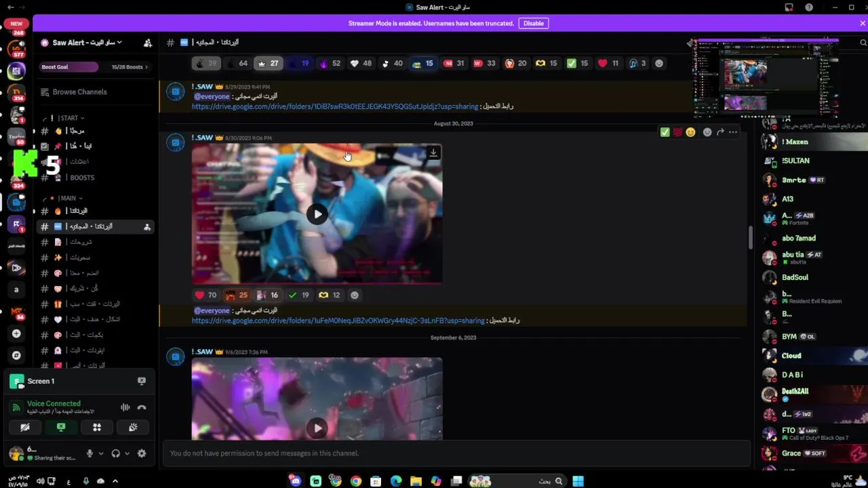This screenshot has width=868, height=488.
Task: Open the Windows Start button
Action: (x=578, y=481)
